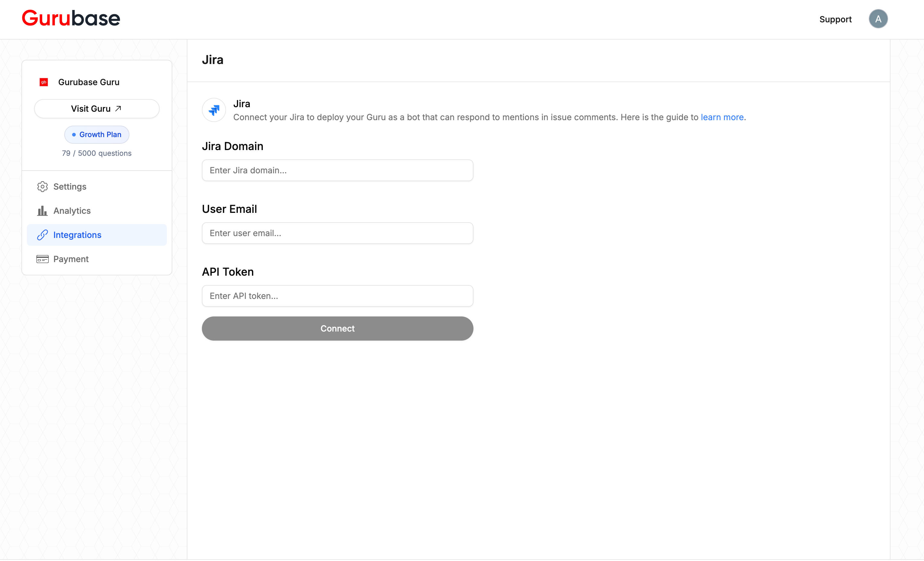Screen dimensions: 924x561
Task: Select the Payment menu entry
Action: click(x=72, y=259)
